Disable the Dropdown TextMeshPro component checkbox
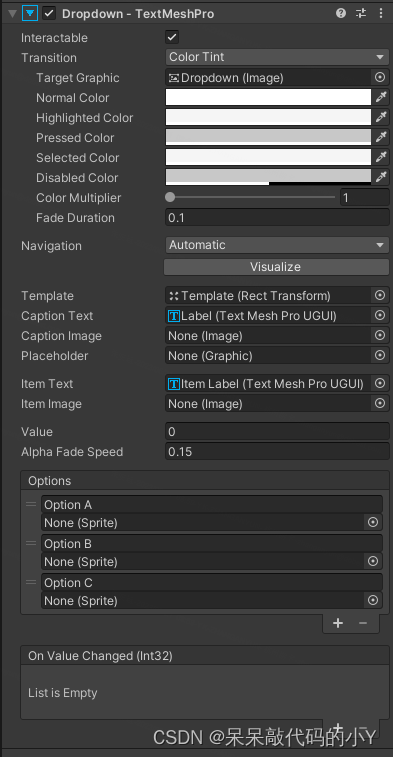This screenshot has width=393, height=757. coord(49,14)
